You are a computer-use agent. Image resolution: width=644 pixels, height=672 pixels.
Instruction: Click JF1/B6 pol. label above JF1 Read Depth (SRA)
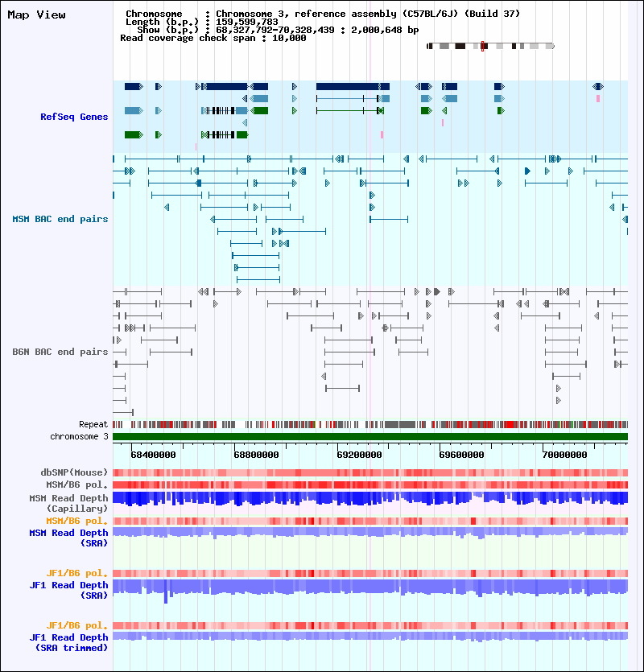[76, 573]
